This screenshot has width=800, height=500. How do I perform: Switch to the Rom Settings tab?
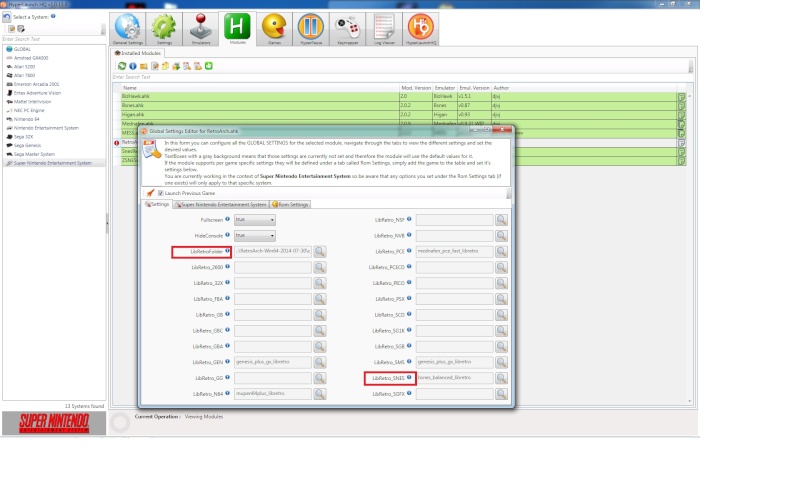pyautogui.click(x=290, y=204)
